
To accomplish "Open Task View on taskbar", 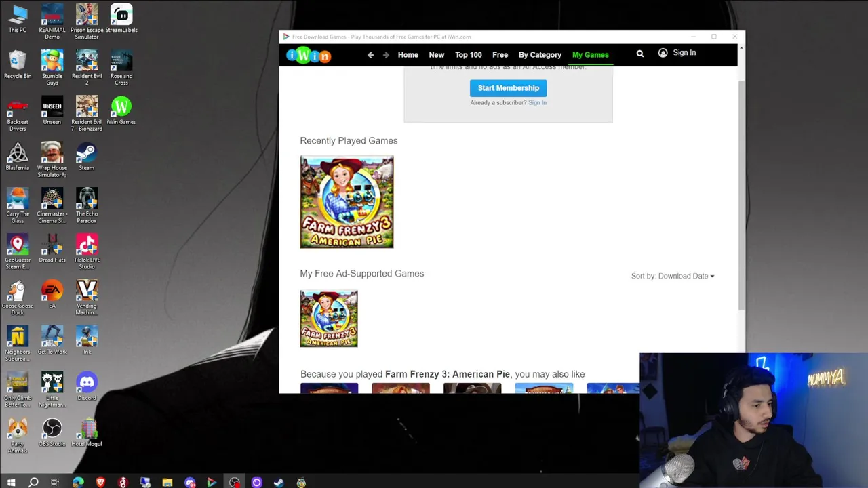I will 55,483.
